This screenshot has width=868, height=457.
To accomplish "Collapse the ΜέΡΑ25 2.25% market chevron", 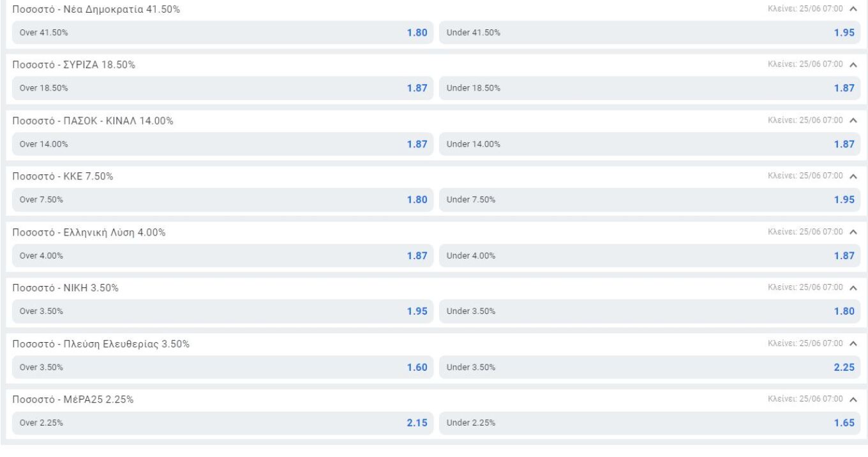I will click(x=853, y=400).
